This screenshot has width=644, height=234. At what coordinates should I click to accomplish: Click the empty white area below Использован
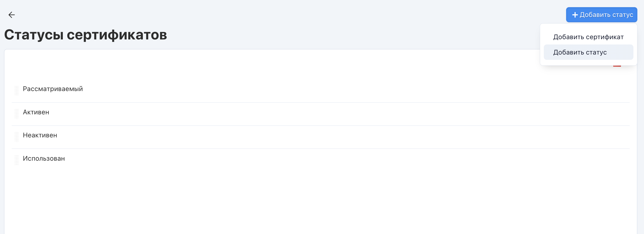318,201
